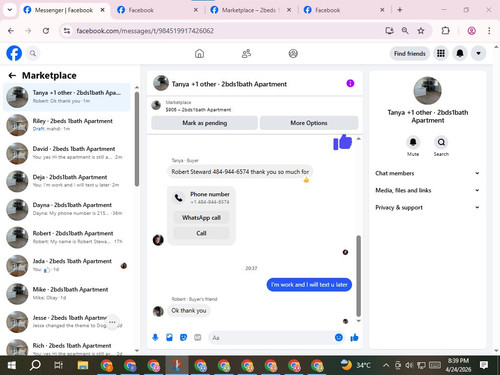This screenshot has width=500, height=375.
Task: Open the GIF picker icon
Action: (x=198, y=338)
